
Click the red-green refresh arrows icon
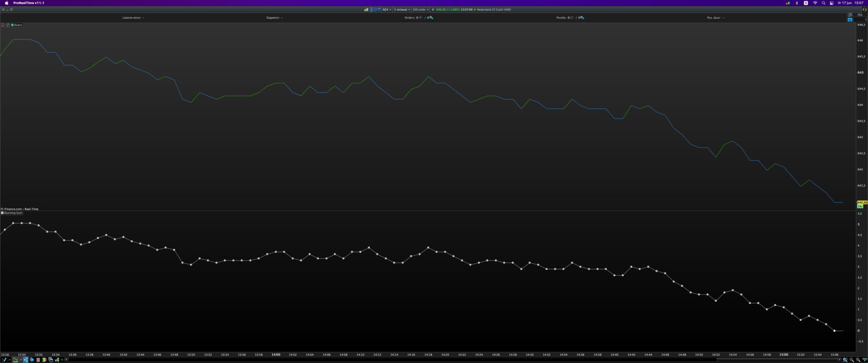(865, 10)
